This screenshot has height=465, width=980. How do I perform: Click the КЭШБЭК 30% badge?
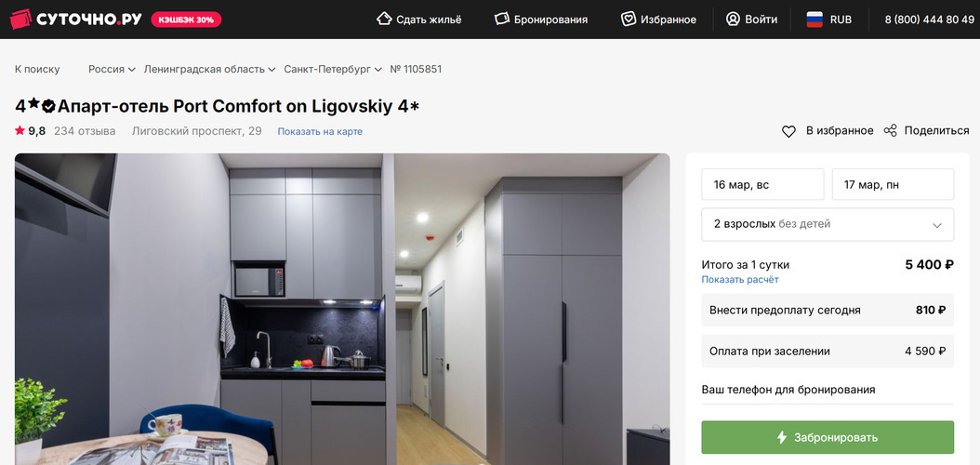[x=186, y=20]
